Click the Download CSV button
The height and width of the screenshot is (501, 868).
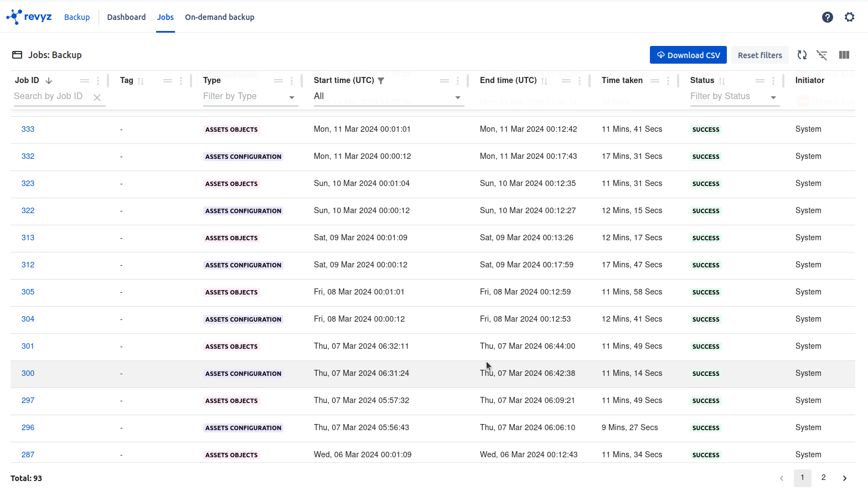tap(688, 55)
